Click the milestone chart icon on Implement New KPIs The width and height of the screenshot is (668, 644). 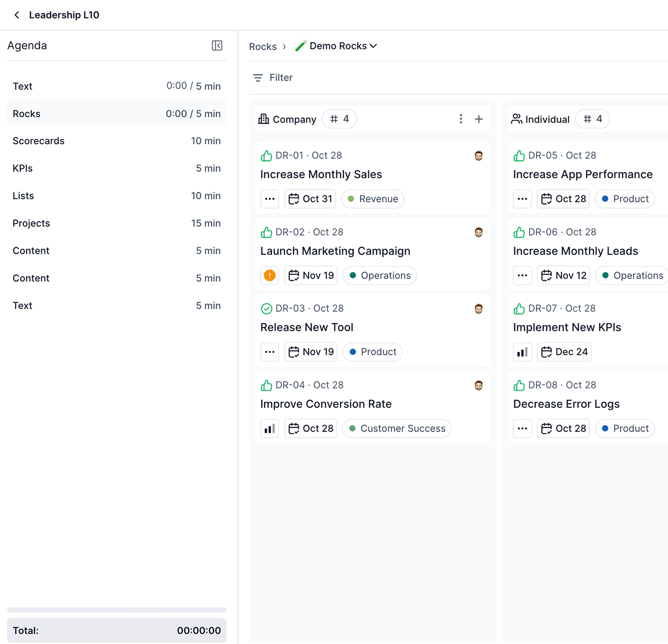point(522,351)
